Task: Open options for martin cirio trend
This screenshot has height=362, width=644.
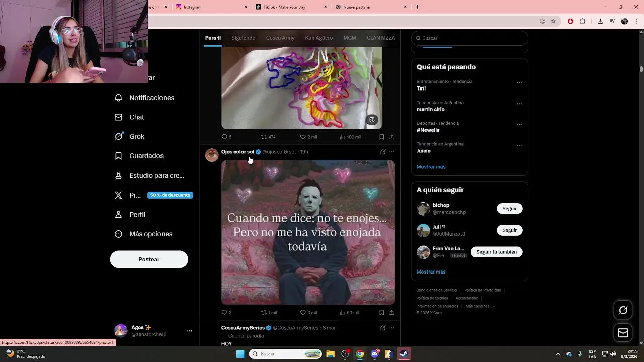Action: tap(519, 104)
